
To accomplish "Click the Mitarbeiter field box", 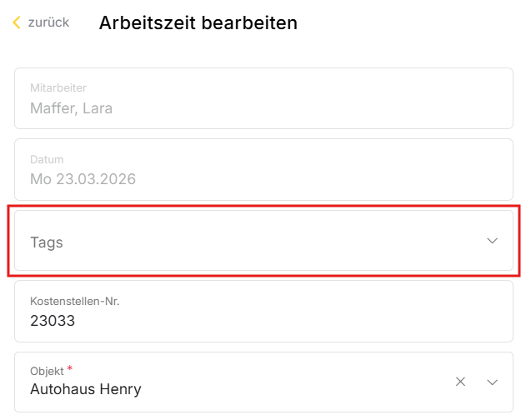I will 263,98.
